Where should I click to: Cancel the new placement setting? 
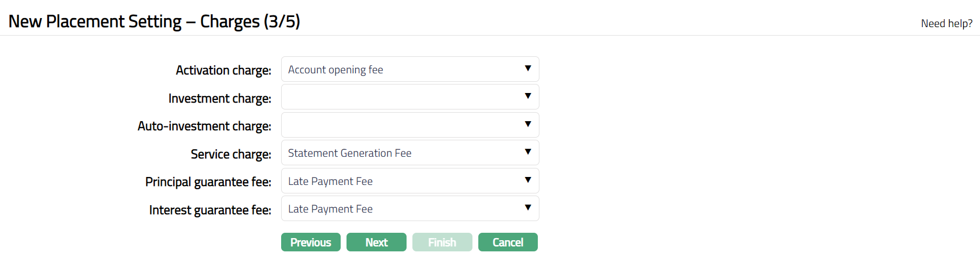click(508, 242)
